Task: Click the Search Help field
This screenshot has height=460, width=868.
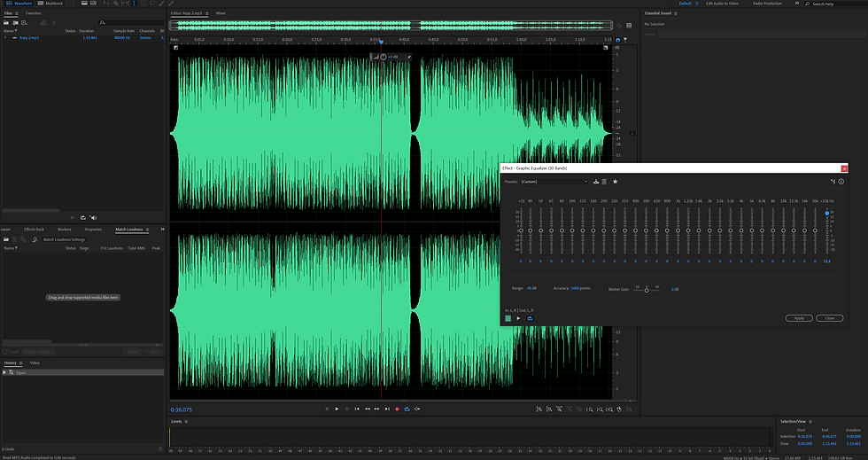Action: click(838, 4)
